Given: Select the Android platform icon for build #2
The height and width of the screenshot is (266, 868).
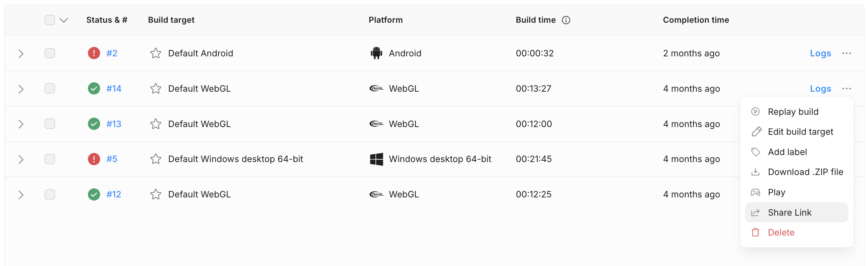Looking at the screenshot, I should pos(376,53).
